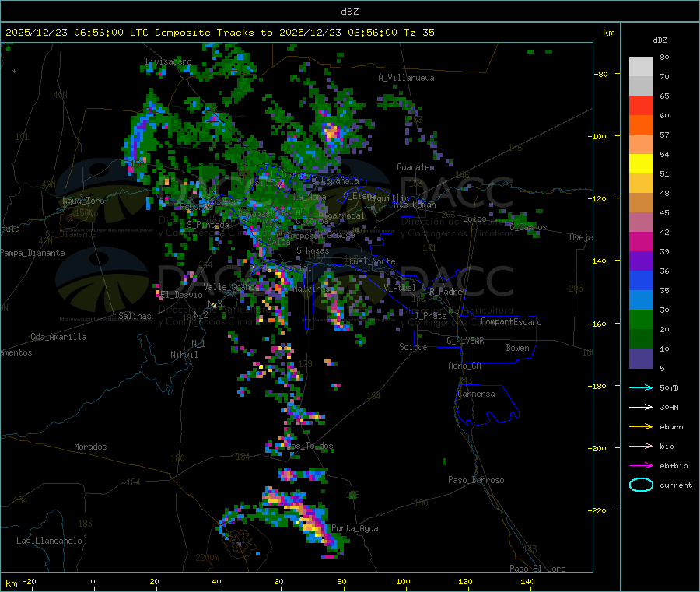Click the cyan current ellipse icon
The height and width of the screenshot is (592, 700).
[x=641, y=485]
